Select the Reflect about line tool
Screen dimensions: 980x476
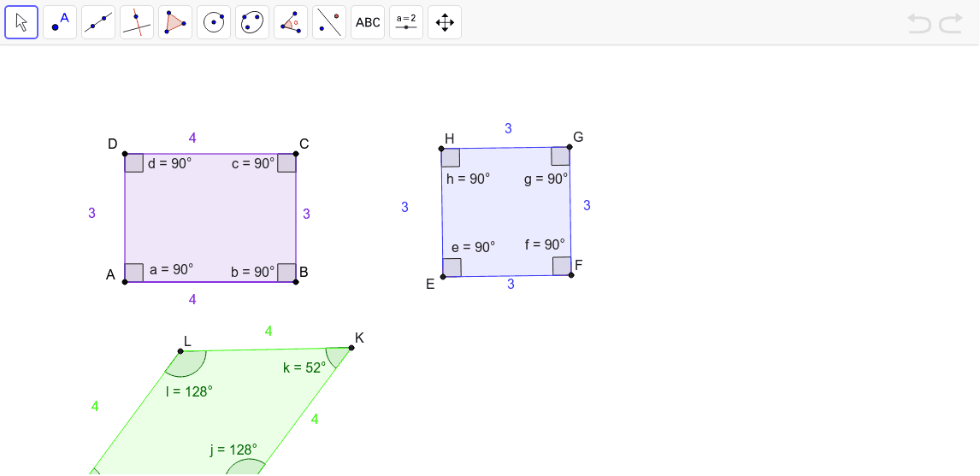pyautogui.click(x=329, y=22)
